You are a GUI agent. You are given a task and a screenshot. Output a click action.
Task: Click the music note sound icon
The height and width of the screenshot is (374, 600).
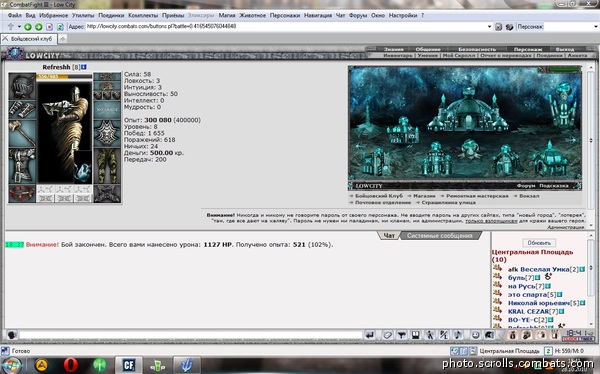click(458, 335)
